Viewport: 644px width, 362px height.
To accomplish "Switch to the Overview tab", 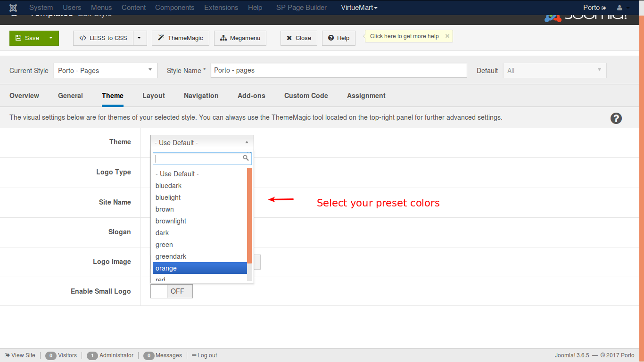I will 24,96.
